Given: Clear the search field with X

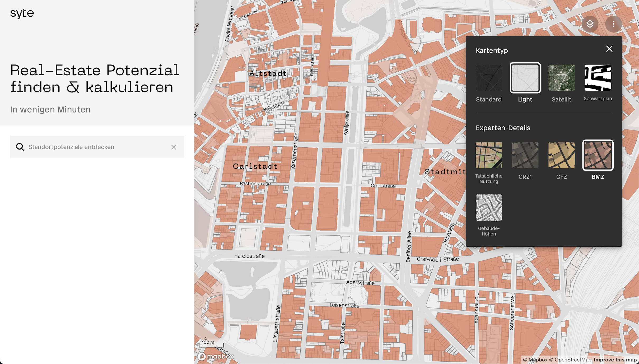Looking at the screenshot, I should point(174,147).
